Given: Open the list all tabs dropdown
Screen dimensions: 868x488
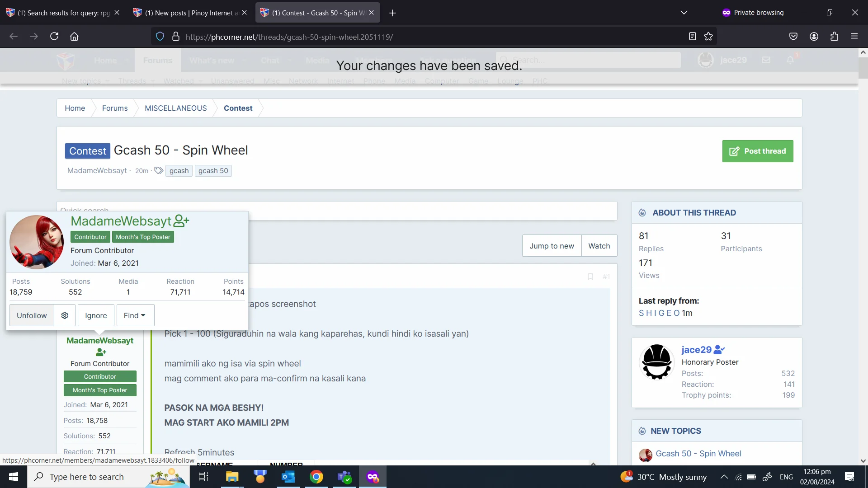Looking at the screenshot, I should (x=684, y=13).
